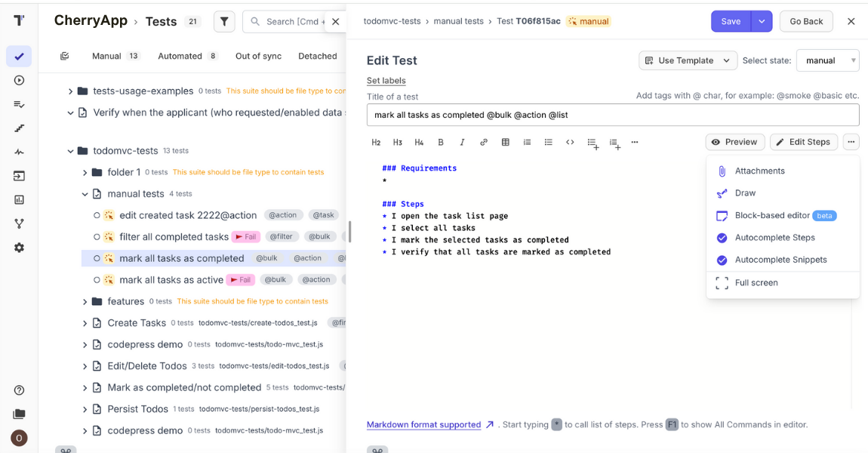Select Attachments from the menu
868x453 pixels.
tap(759, 171)
